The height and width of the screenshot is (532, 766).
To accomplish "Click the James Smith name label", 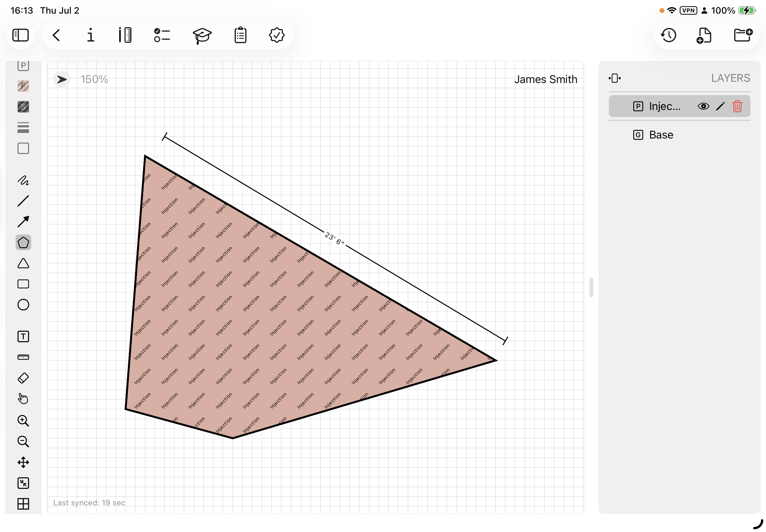I will [546, 79].
